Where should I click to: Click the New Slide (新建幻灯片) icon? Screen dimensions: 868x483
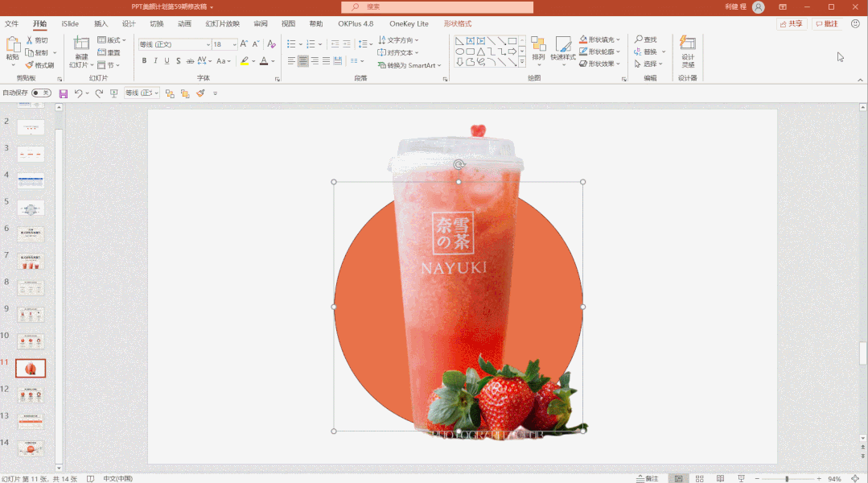[81, 44]
